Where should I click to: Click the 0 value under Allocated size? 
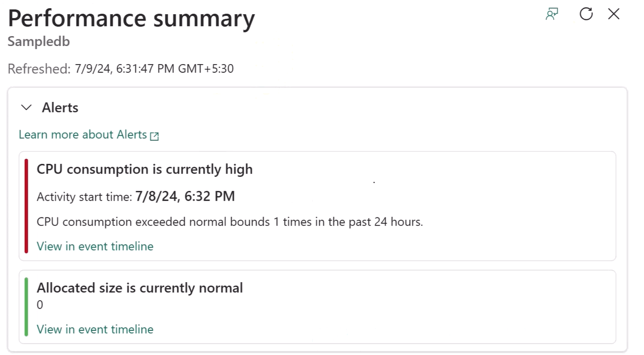click(x=40, y=305)
